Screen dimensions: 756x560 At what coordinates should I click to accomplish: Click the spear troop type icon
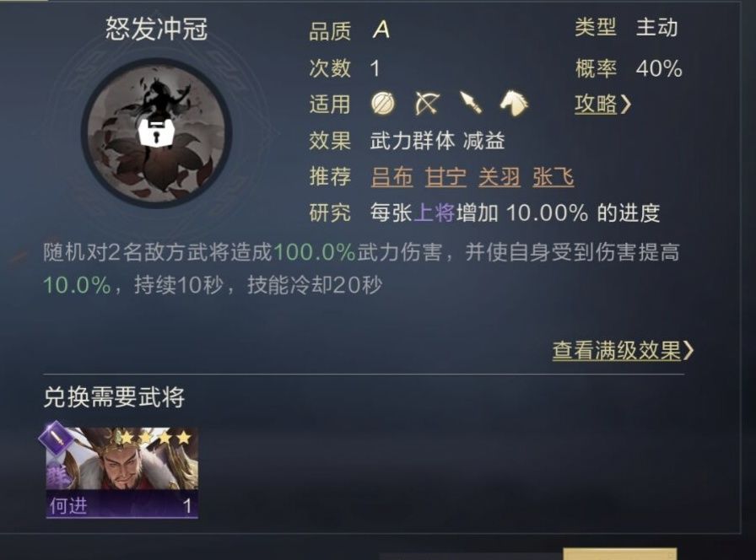pyautogui.click(x=471, y=103)
